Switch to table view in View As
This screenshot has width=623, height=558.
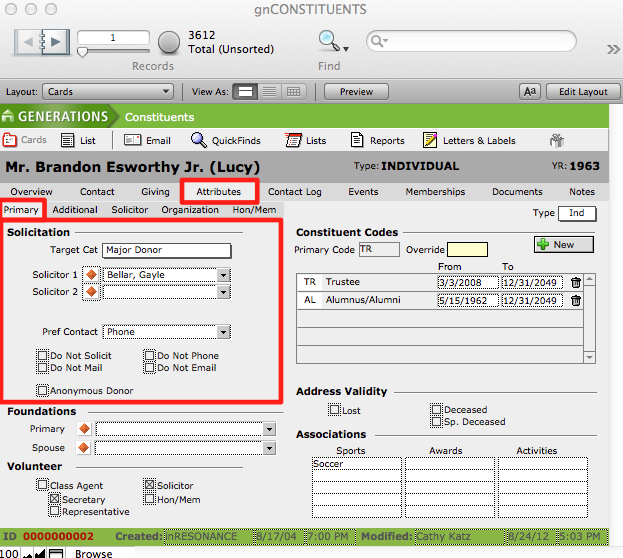(294, 91)
